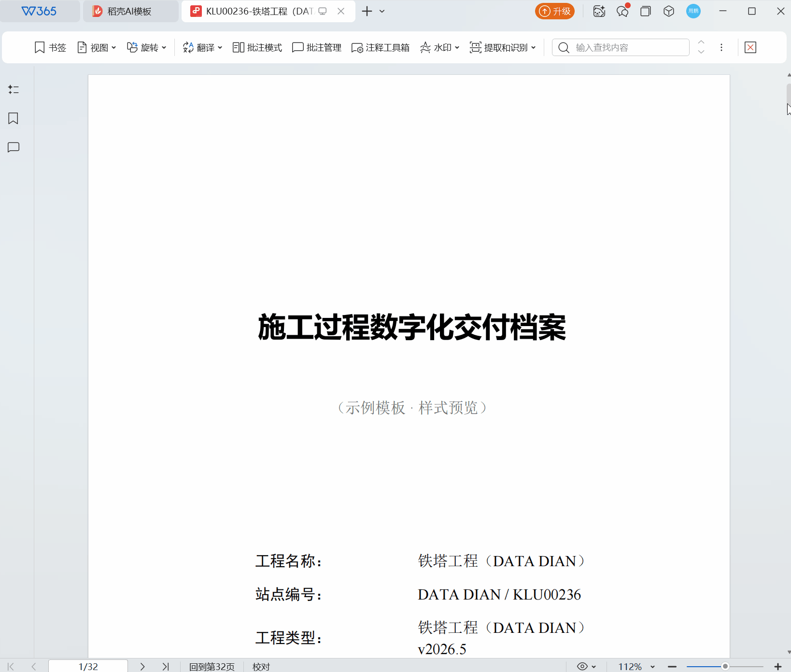Jump to the first page button
This screenshot has width=791, height=672.
(x=11, y=666)
